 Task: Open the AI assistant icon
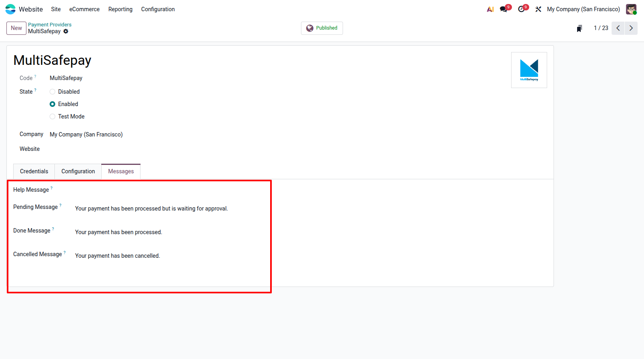pos(490,9)
